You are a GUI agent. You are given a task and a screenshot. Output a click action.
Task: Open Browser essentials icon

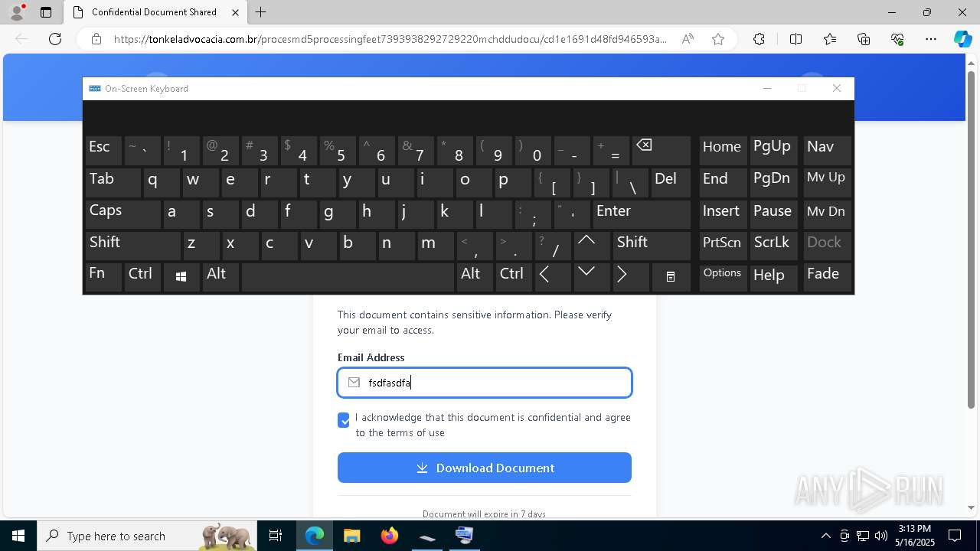point(897,39)
